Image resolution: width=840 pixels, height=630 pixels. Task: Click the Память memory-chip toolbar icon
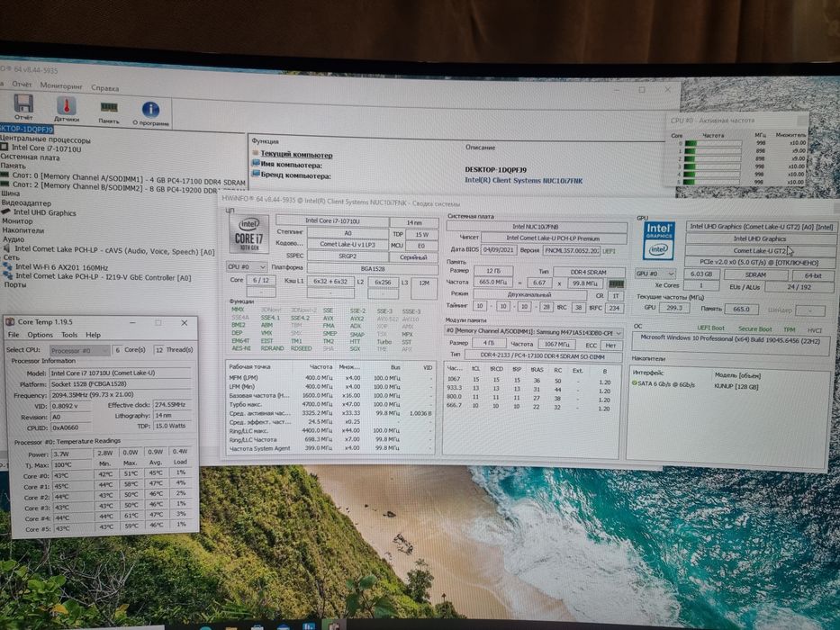(109, 108)
